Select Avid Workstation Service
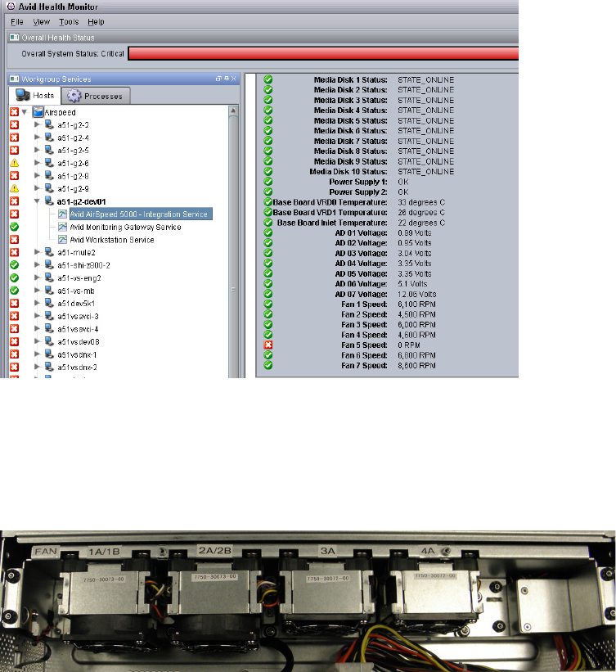Screen dimensions: 616x672 [112, 240]
